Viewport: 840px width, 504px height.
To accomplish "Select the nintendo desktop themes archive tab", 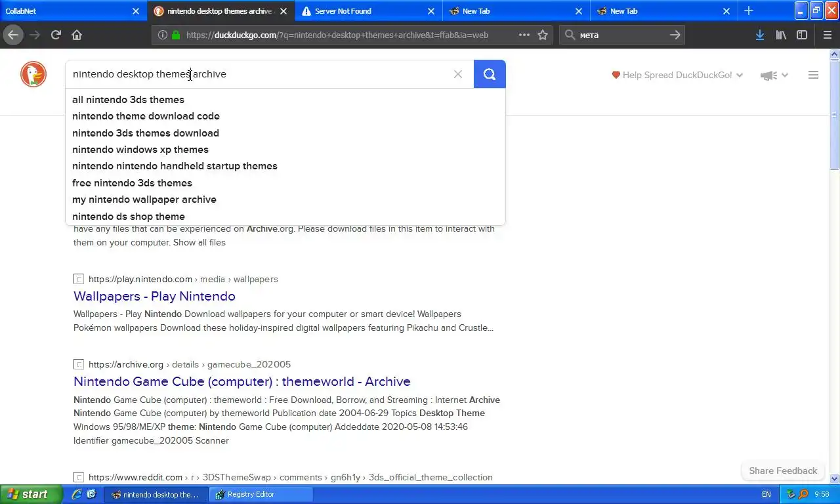I will point(221,11).
